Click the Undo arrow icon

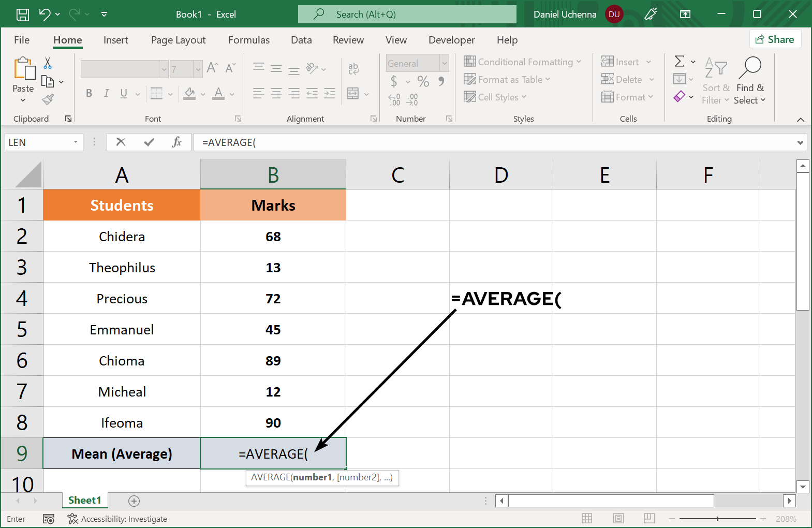[x=45, y=14]
